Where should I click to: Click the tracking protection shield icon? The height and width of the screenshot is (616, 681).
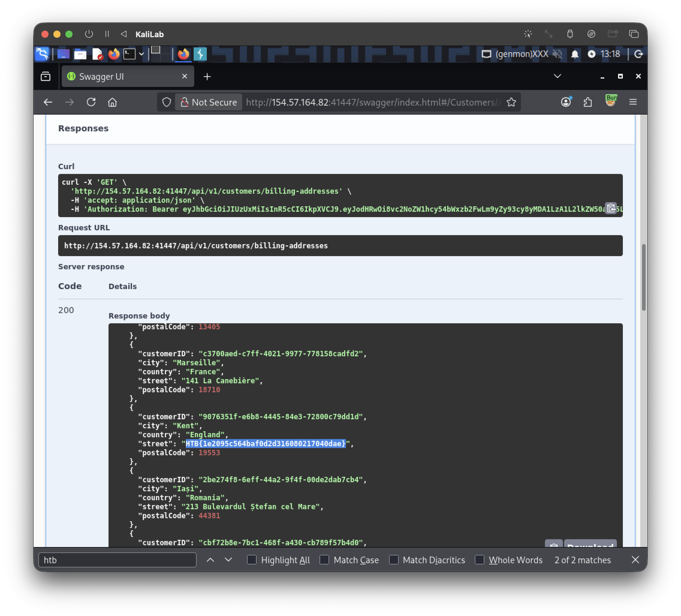tap(167, 102)
